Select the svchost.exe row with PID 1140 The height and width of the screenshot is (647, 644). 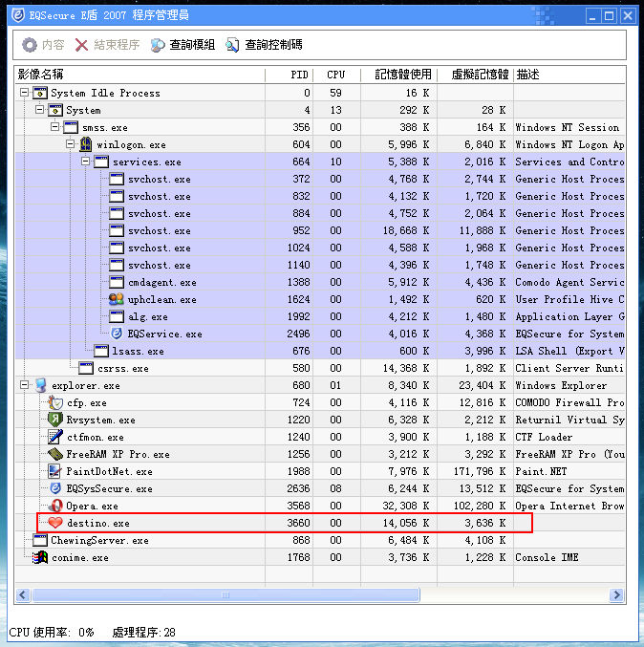pyautogui.click(x=320, y=265)
